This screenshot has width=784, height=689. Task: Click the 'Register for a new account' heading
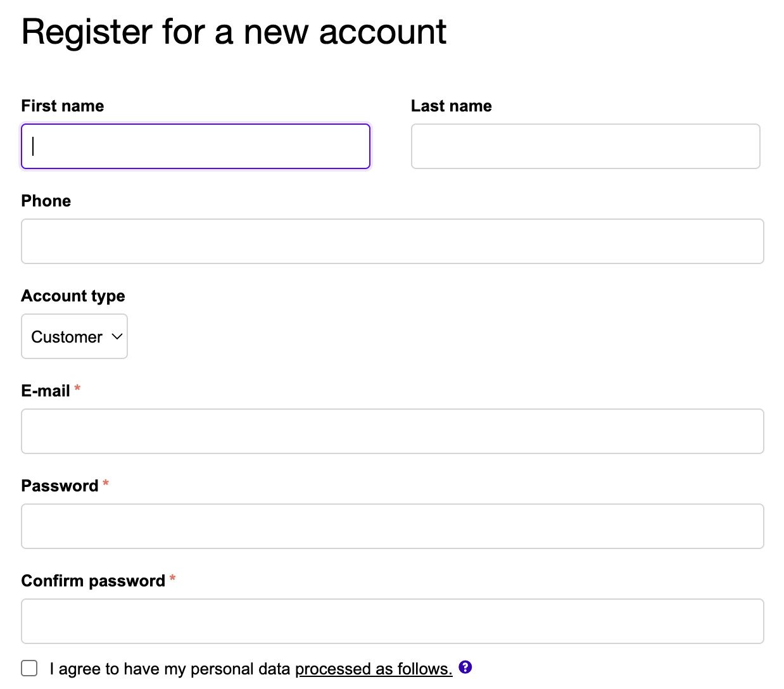pos(234,32)
